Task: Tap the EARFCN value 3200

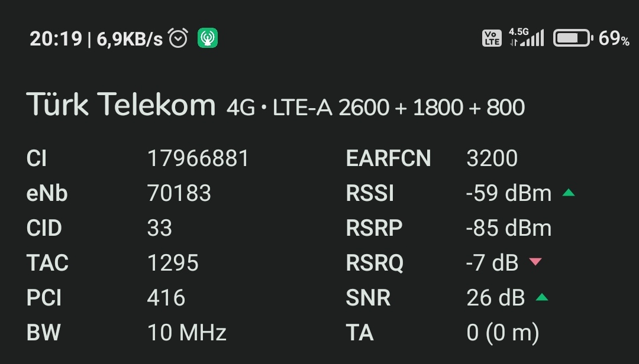Action: (492, 158)
